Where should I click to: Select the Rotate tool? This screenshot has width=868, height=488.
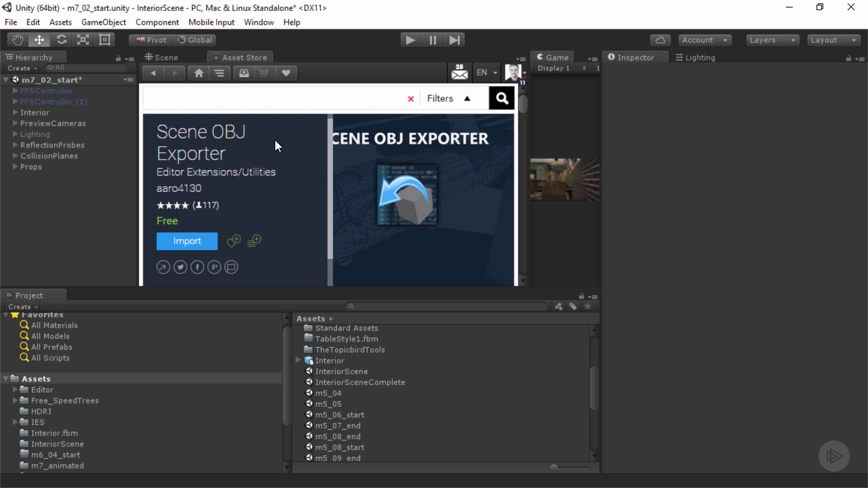61,40
